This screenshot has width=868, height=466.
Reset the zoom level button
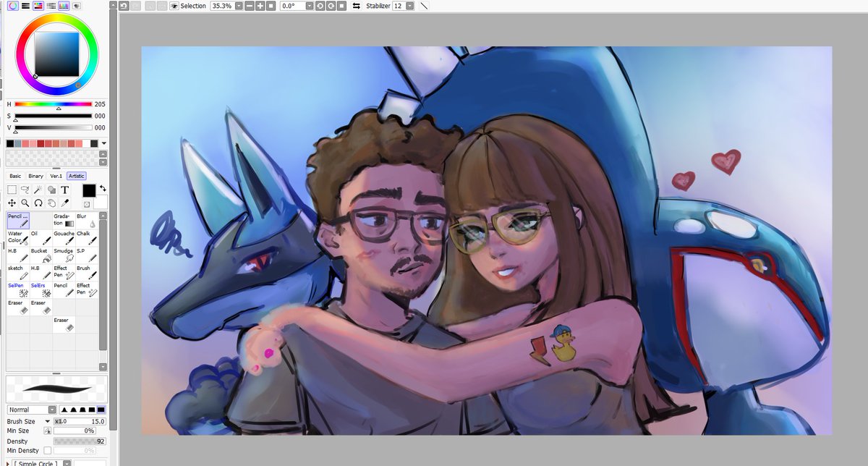[x=271, y=6]
